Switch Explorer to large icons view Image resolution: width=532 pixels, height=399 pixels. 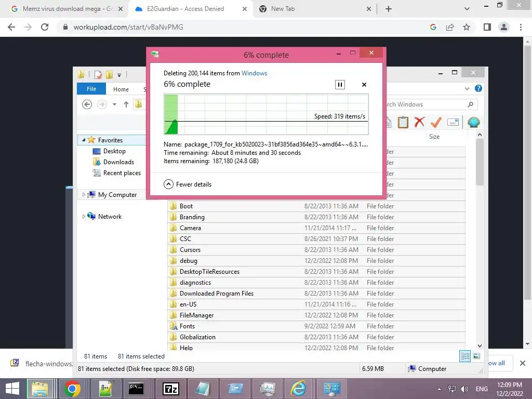[x=476, y=356]
